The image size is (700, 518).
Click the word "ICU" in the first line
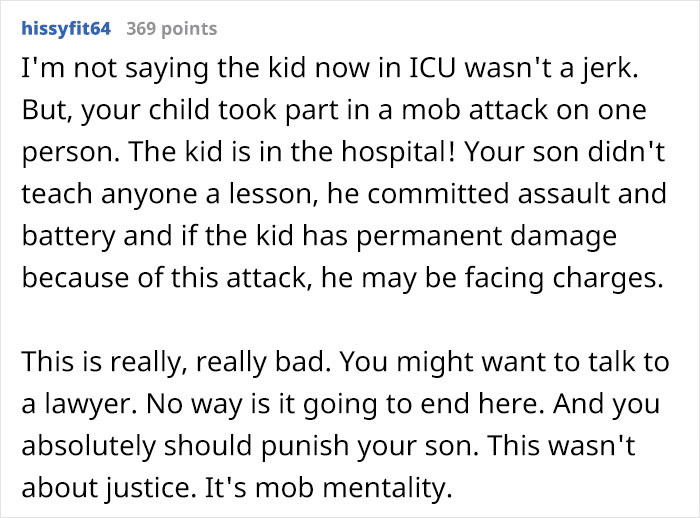click(431, 68)
